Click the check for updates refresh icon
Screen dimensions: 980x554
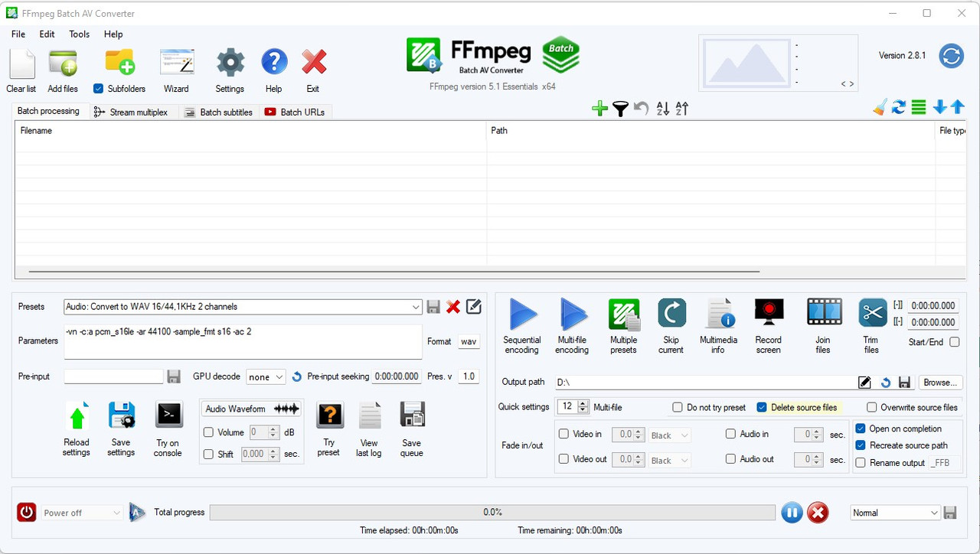pyautogui.click(x=952, y=56)
